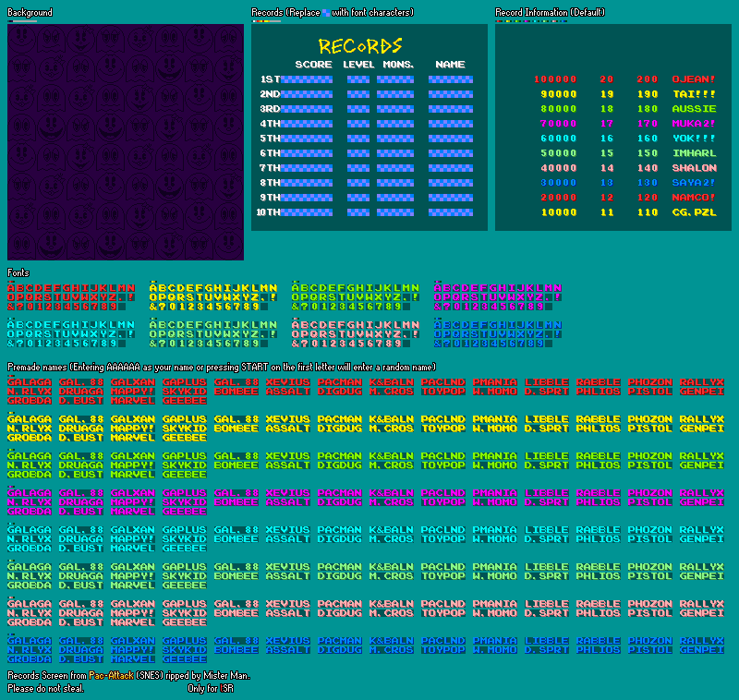Click the 30000 default score
This screenshot has height=700, width=739.
pos(559,183)
